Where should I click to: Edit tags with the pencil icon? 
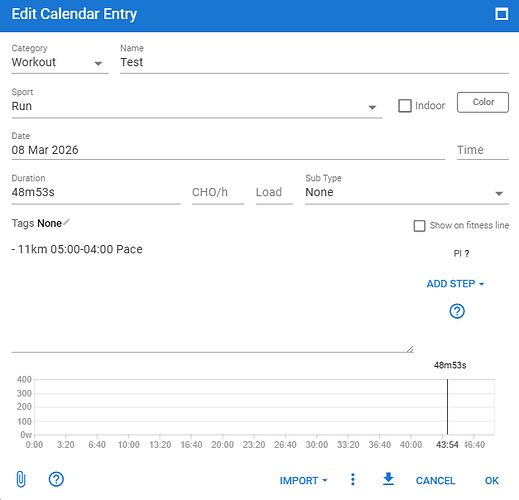point(66,222)
